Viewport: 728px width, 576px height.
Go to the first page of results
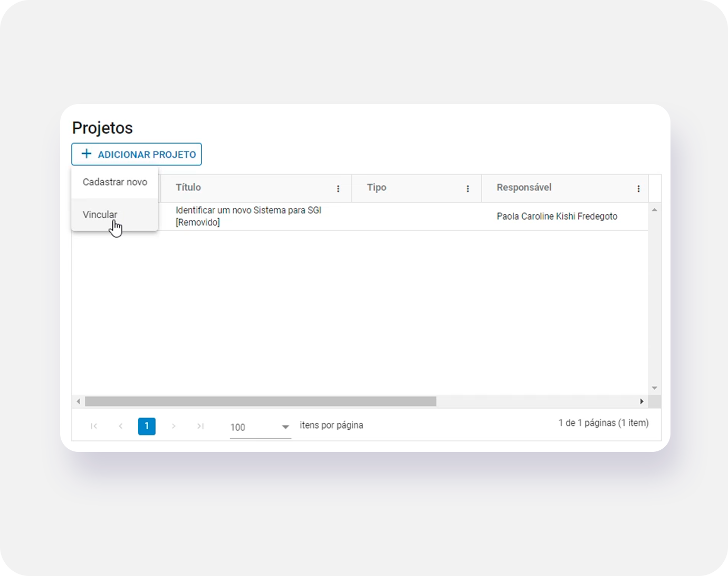tap(94, 426)
